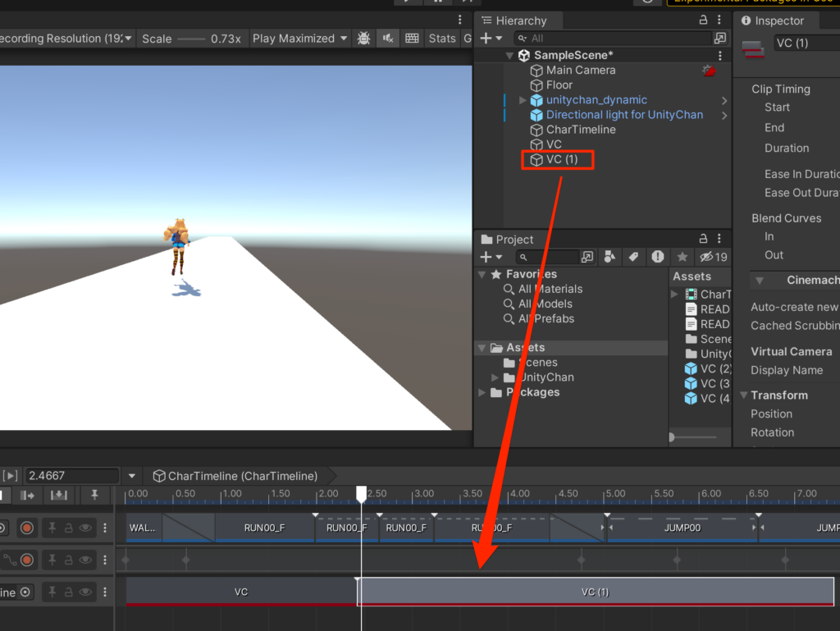Click the curves icon on the override track
This screenshot has width=840, height=631.
[x=10, y=560]
